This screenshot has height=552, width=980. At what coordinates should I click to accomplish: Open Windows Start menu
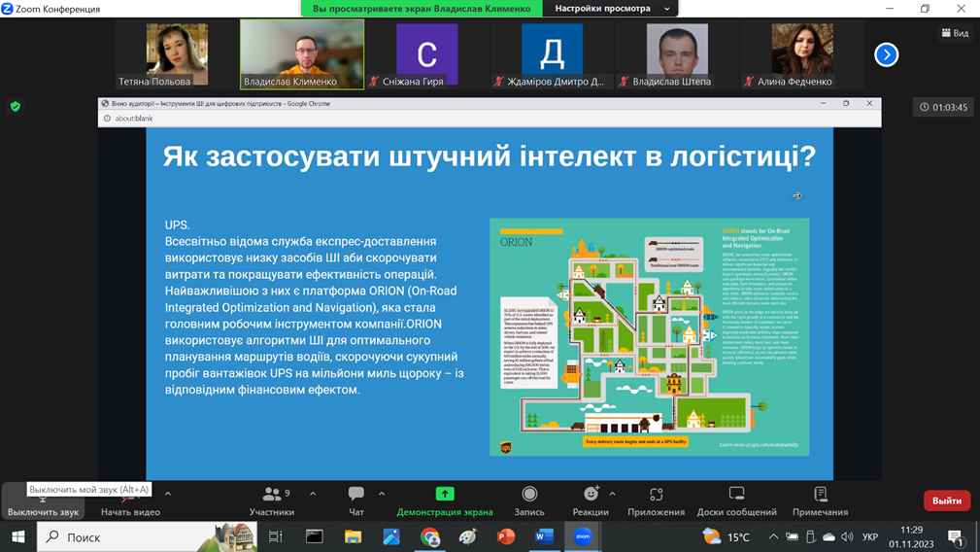click(x=18, y=537)
